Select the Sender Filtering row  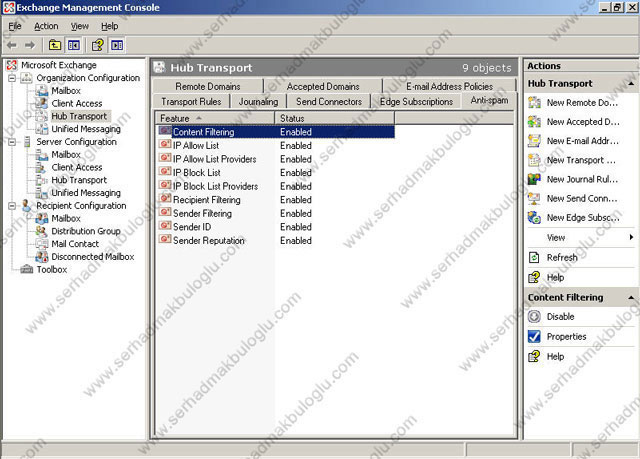(276, 213)
